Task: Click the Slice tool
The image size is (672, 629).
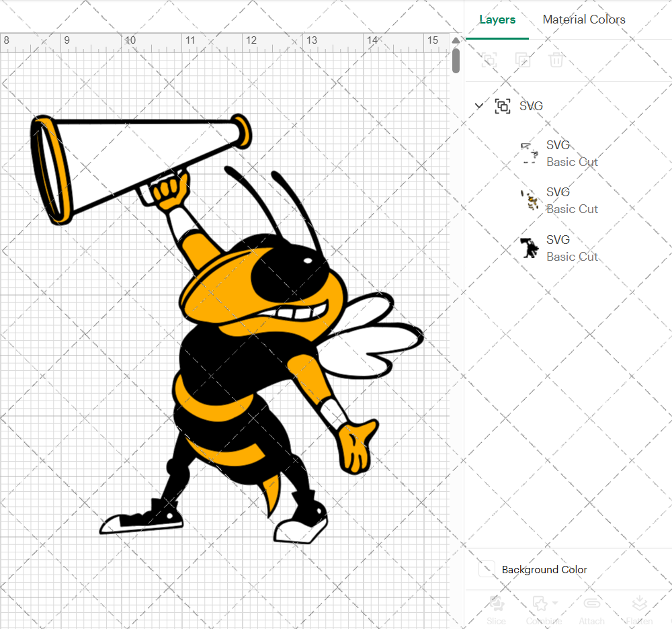Action: (497, 610)
